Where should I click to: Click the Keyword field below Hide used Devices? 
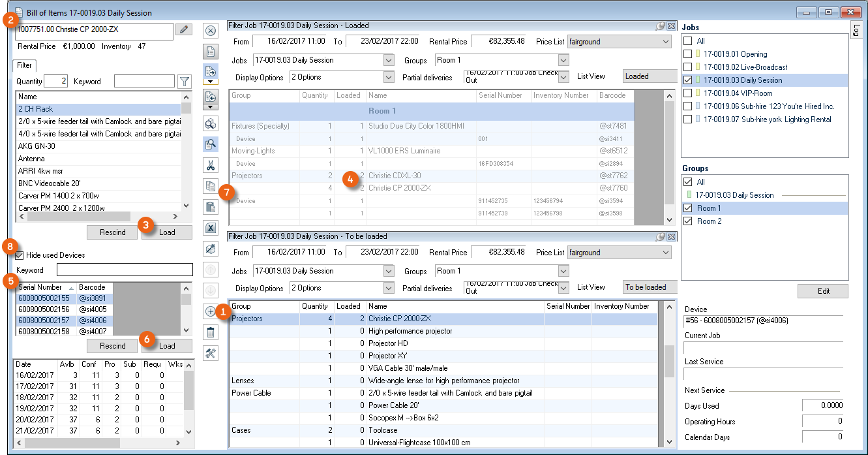(x=125, y=270)
